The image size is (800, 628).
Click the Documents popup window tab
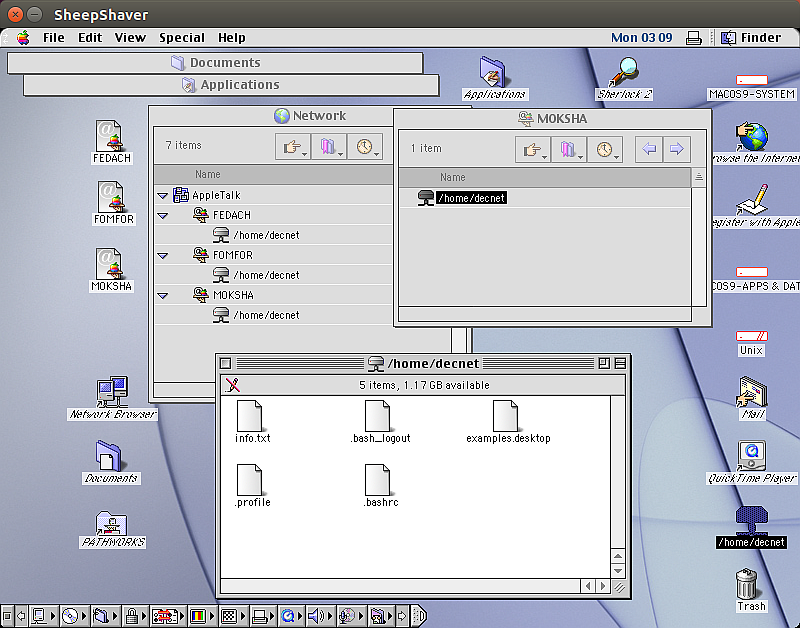tap(215, 63)
